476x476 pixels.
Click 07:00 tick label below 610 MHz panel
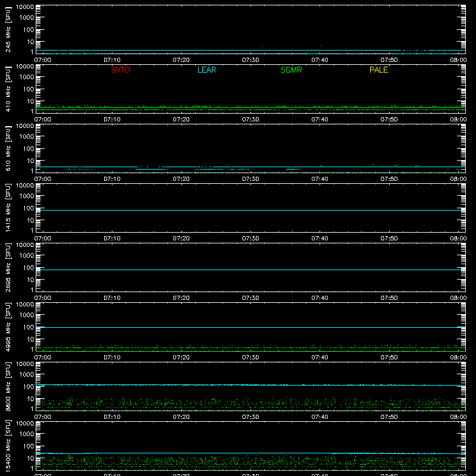coord(43,179)
